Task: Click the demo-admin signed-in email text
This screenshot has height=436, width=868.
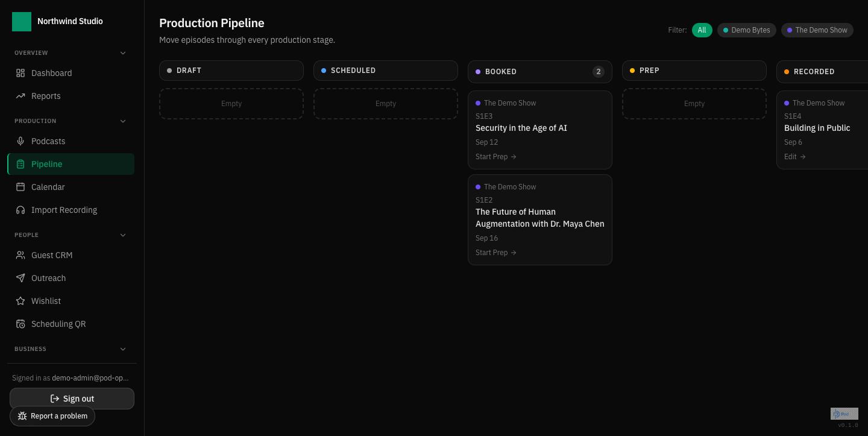Action: pos(90,378)
